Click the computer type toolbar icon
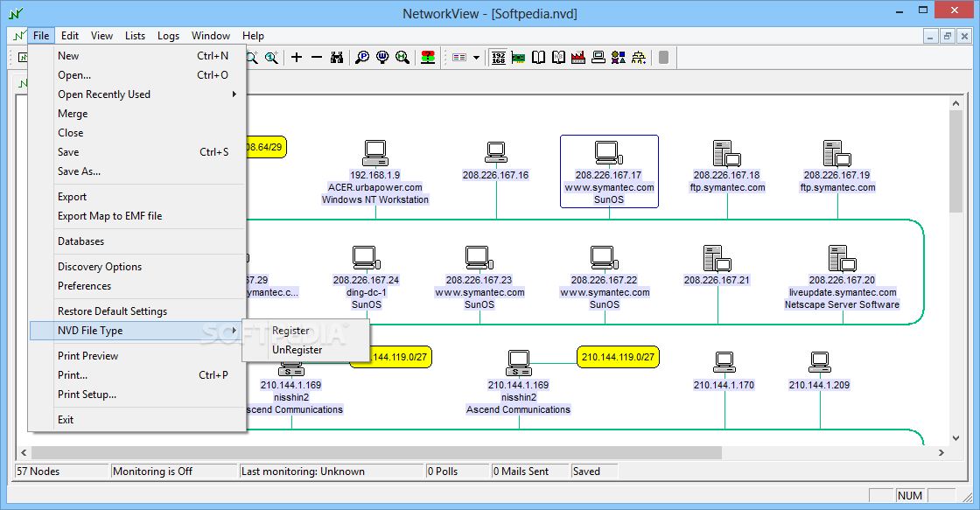Screen dimensions: 980x510 tap(598, 58)
